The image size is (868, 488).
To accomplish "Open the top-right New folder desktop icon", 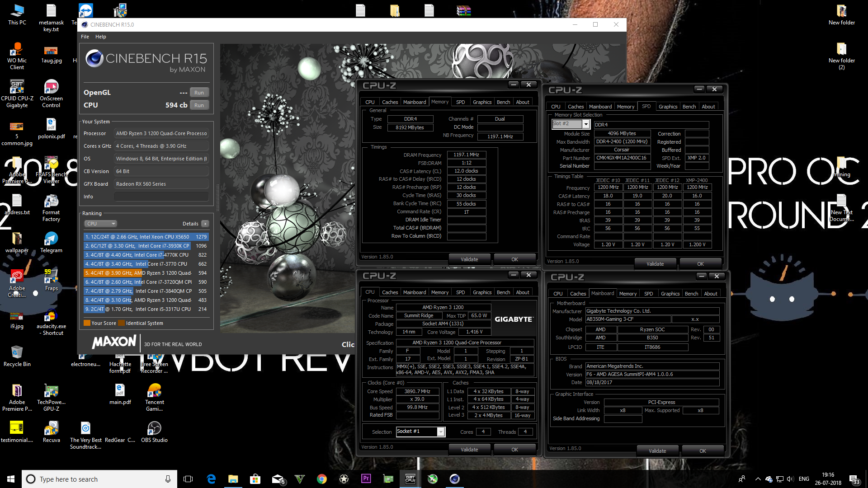I will 841,15.
